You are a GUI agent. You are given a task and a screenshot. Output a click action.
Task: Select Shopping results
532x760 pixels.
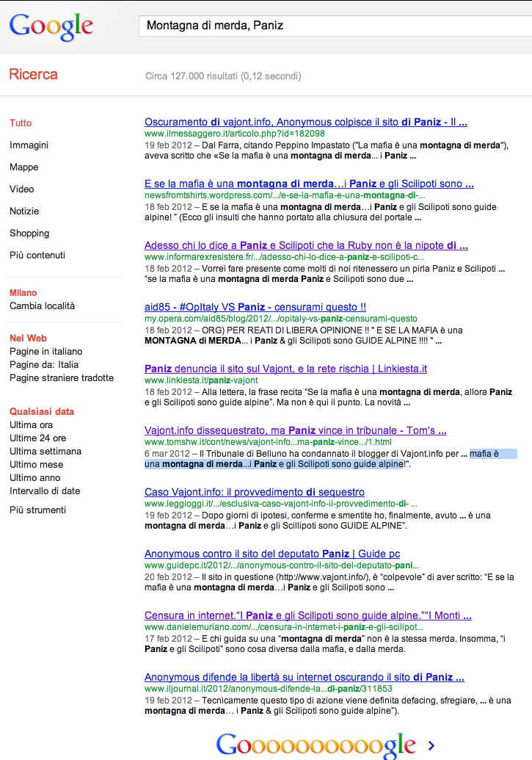point(29,233)
